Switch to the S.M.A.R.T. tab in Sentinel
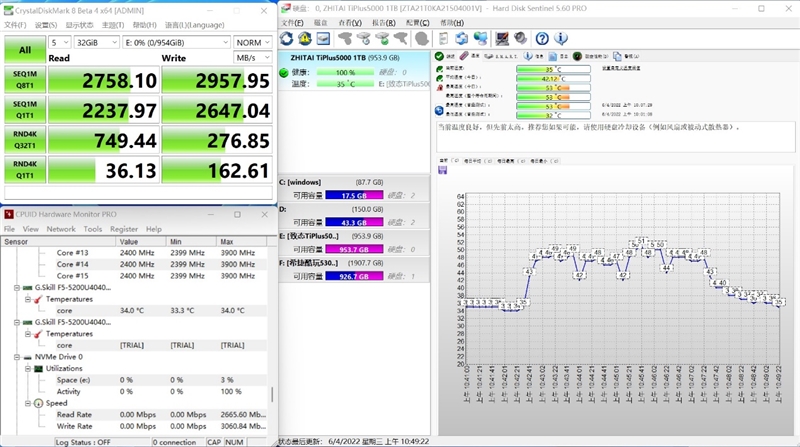Viewport: 800px width, 447px height. point(501,56)
